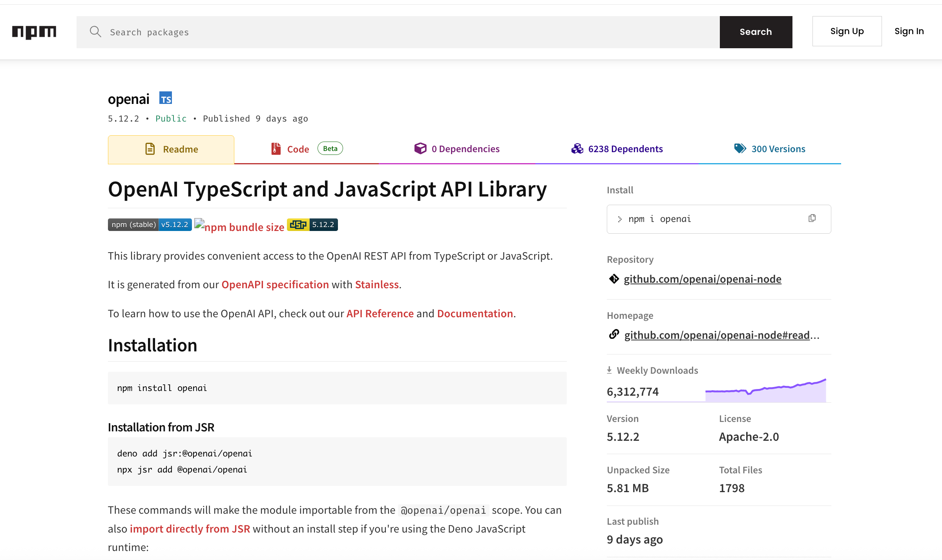This screenshot has height=560, width=942.
Task: Open the OpenAPI specification link
Action: (275, 284)
